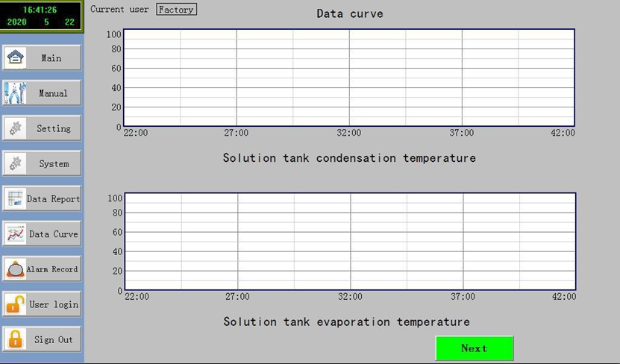
Task: Click 42:00 on the condensation chart axis
Action: coord(563,133)
